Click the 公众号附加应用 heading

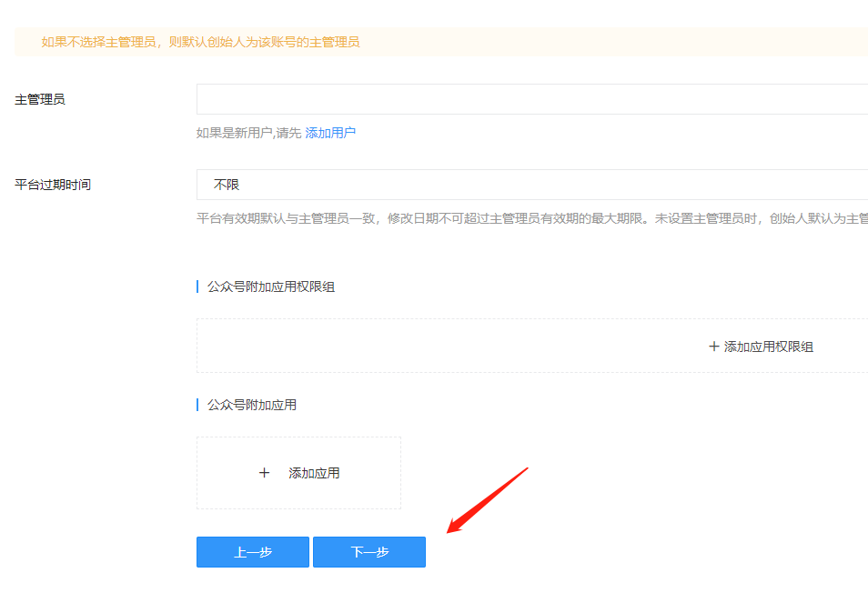pos(252,405)
